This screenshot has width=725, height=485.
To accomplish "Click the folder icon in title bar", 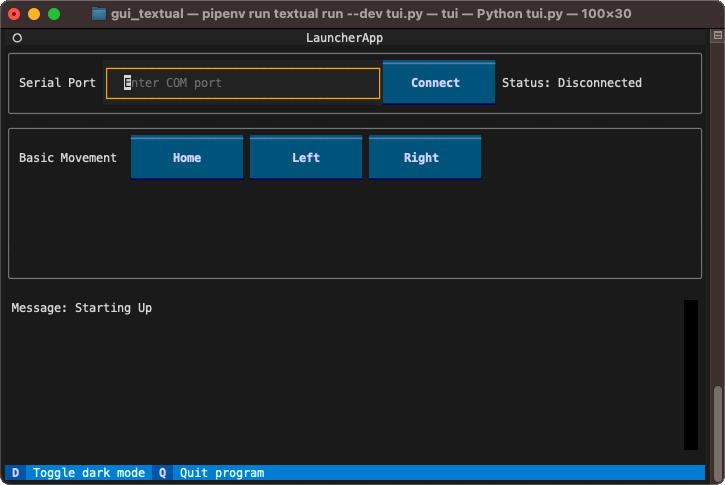I will pos(99,14).
